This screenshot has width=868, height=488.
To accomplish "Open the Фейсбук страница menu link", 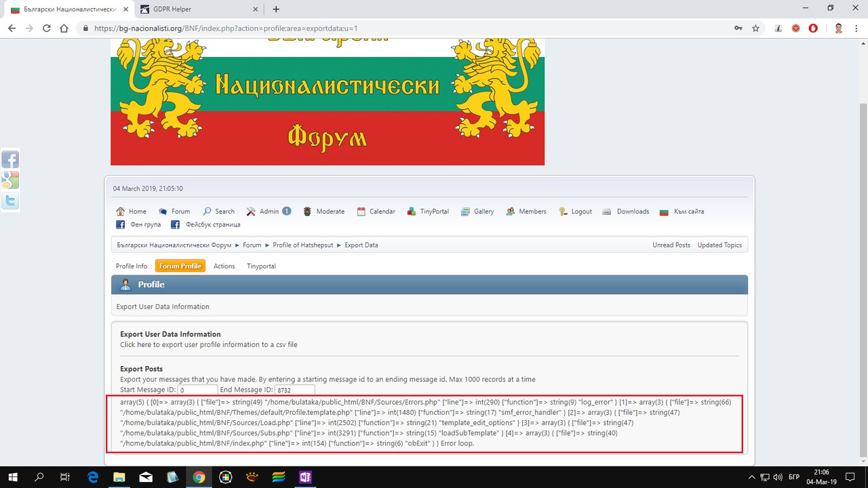I will (205, 224).
